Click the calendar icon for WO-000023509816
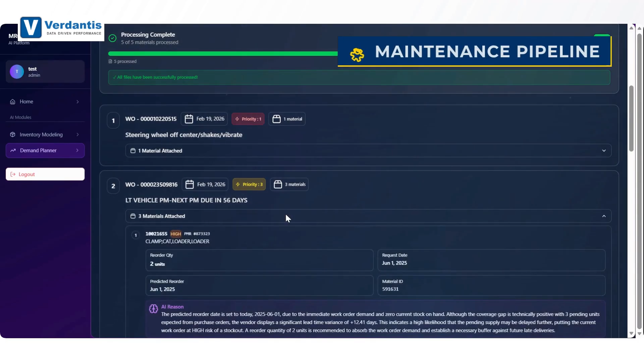The width and height of the screenshot is (644, 362). (190, 184)
